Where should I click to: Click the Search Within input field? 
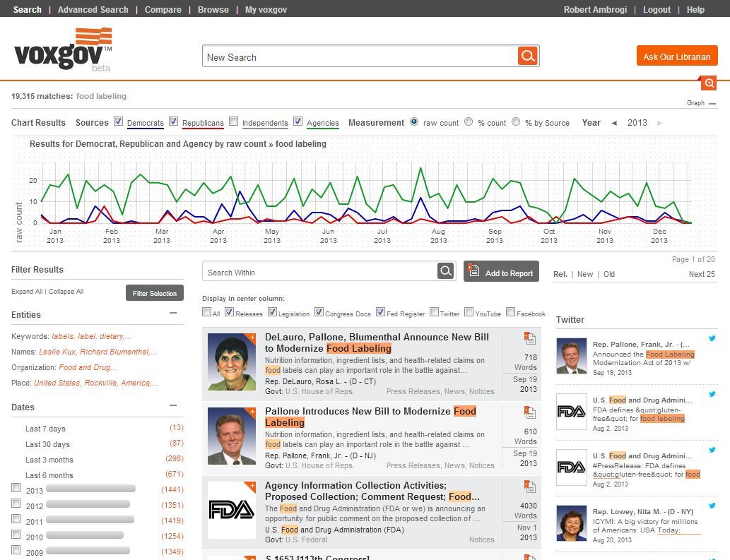coord(320,271)
